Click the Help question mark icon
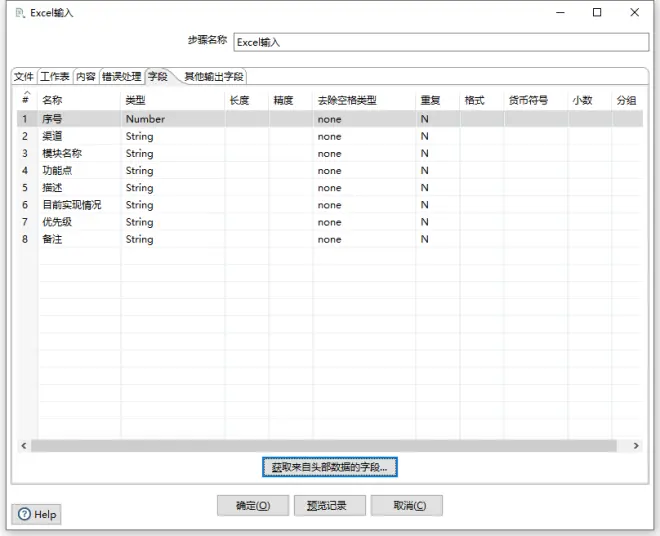The image size is (660, 536). click(x=24, y=514)
